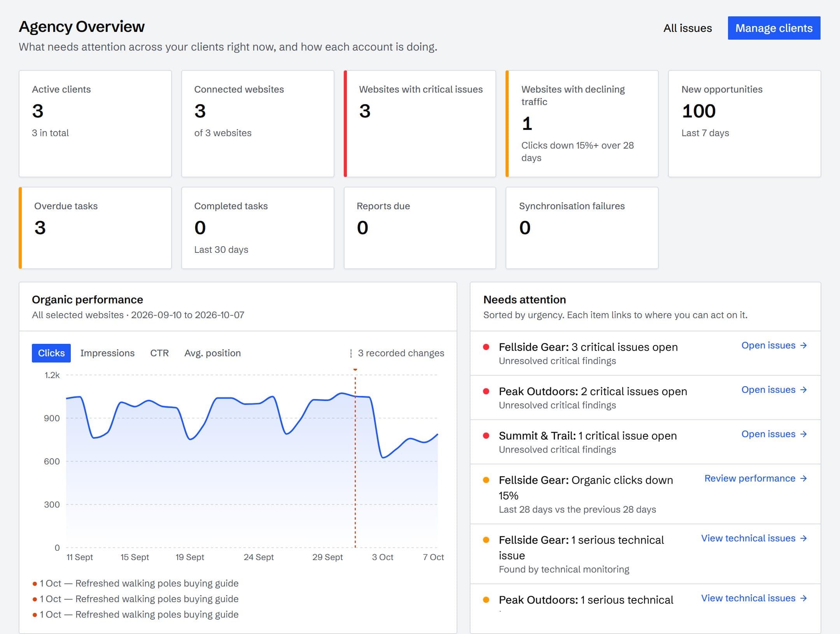Click the 3 recorded changes indicator
Image resolution: width=840 pixels, height=634 pixels.
pyautogui.click(x=397, y=353)
